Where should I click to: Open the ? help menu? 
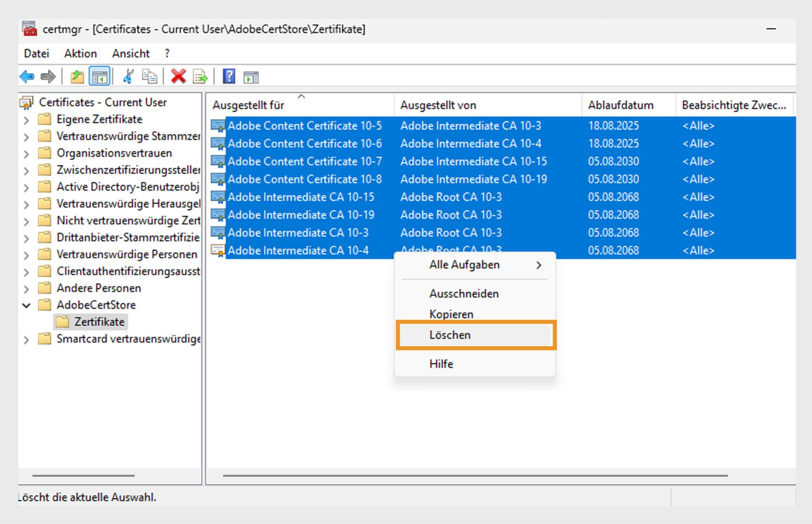tap(167, 53)
